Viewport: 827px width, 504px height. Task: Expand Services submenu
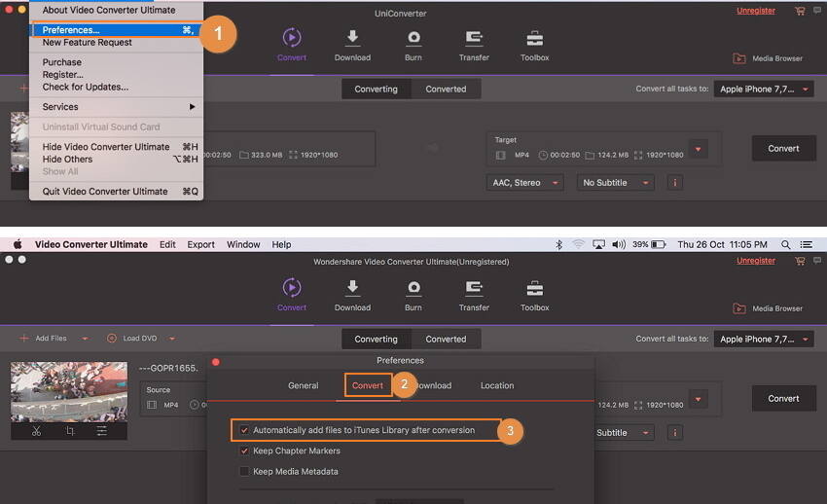coord(116,107)
